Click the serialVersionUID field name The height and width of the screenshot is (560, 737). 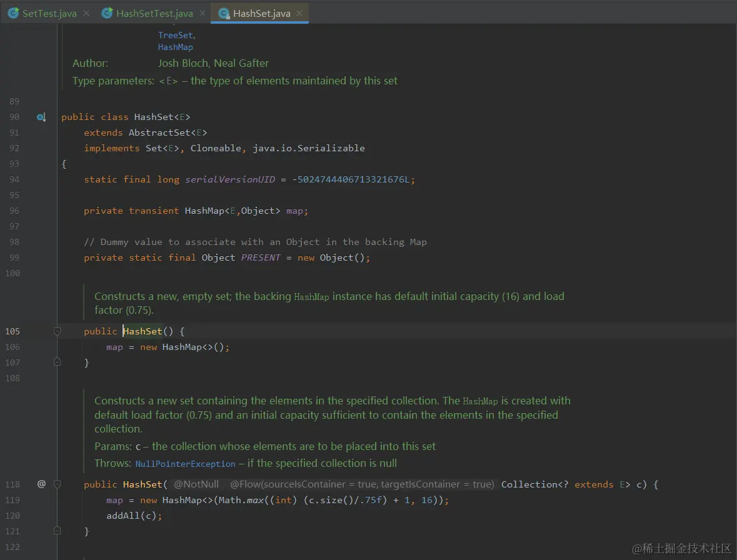point(230,179)
